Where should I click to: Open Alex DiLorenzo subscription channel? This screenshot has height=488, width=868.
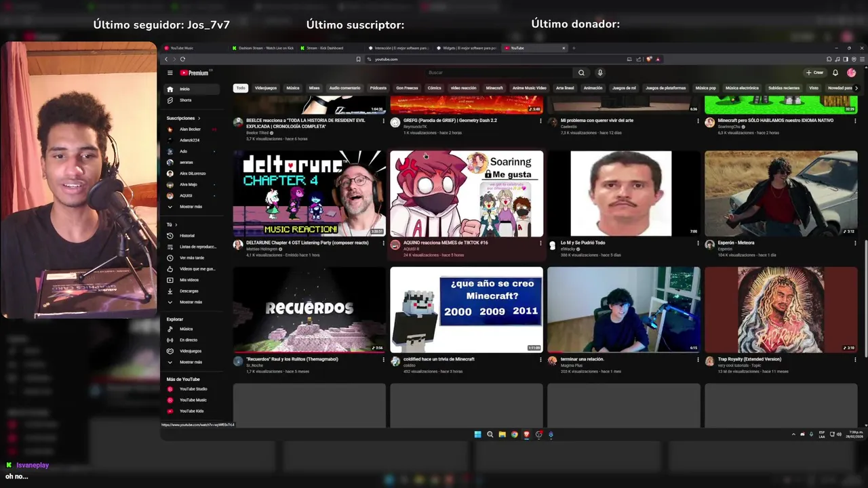tap(193, 174)
